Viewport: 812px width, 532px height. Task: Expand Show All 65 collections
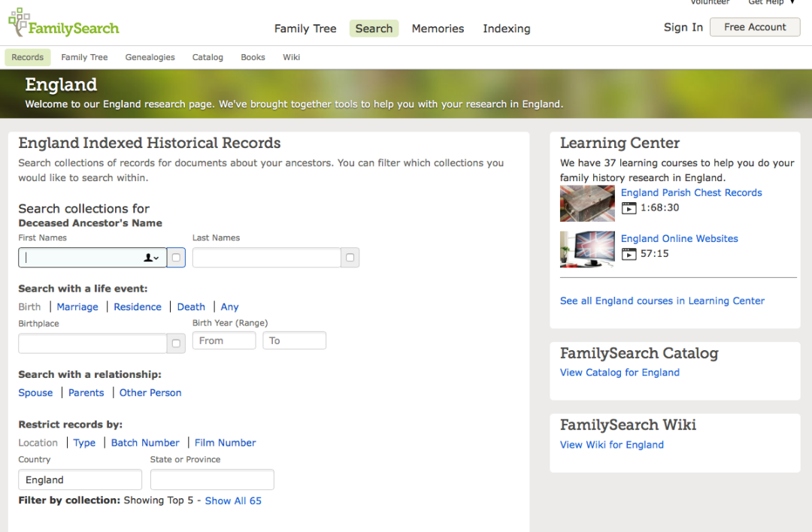tap(233, 500)
